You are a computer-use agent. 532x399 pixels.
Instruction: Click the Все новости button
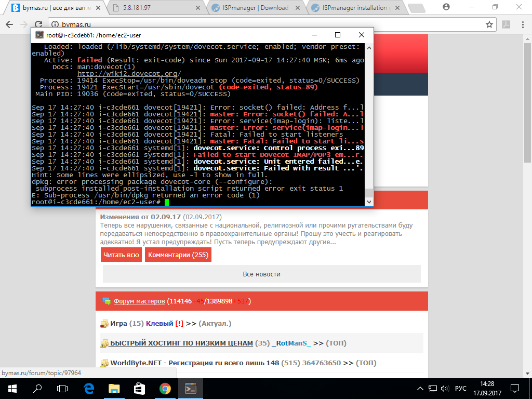(261, 274)
